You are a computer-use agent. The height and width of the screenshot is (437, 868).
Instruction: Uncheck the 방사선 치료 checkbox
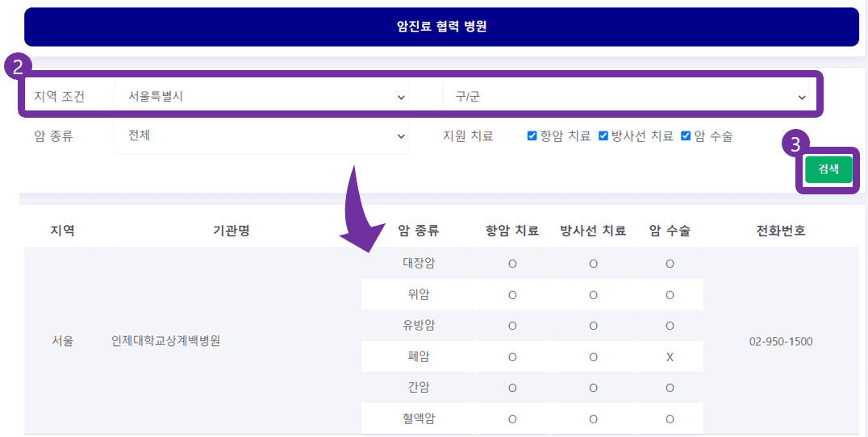point(603,136)
